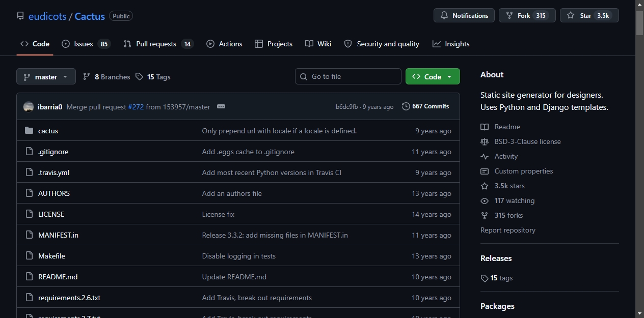
Task: Click the requirements.2.6.txt file icon
Action: pos(29,298)
